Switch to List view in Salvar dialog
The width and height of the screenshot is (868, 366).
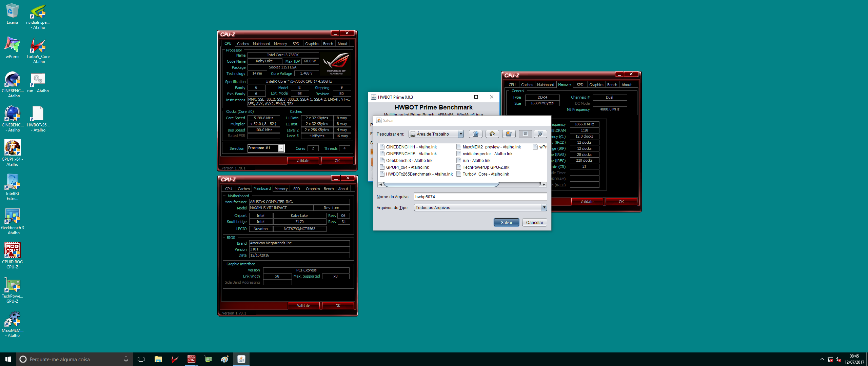(525, 134)
